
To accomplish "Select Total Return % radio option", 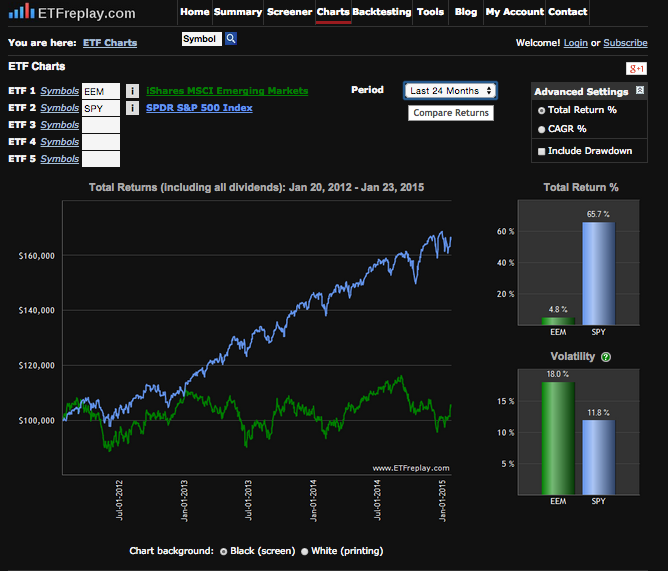I will click(541, 110).
